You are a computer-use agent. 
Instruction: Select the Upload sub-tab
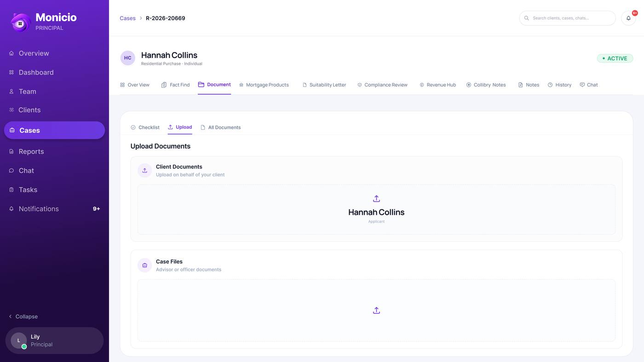coord(180,127)
